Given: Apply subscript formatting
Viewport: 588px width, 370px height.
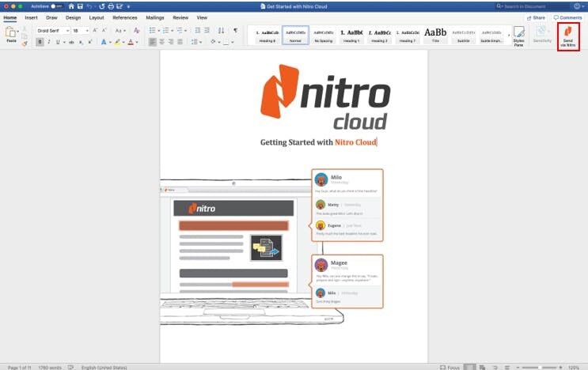Looking at the screenshot, I should coord(81,43).
